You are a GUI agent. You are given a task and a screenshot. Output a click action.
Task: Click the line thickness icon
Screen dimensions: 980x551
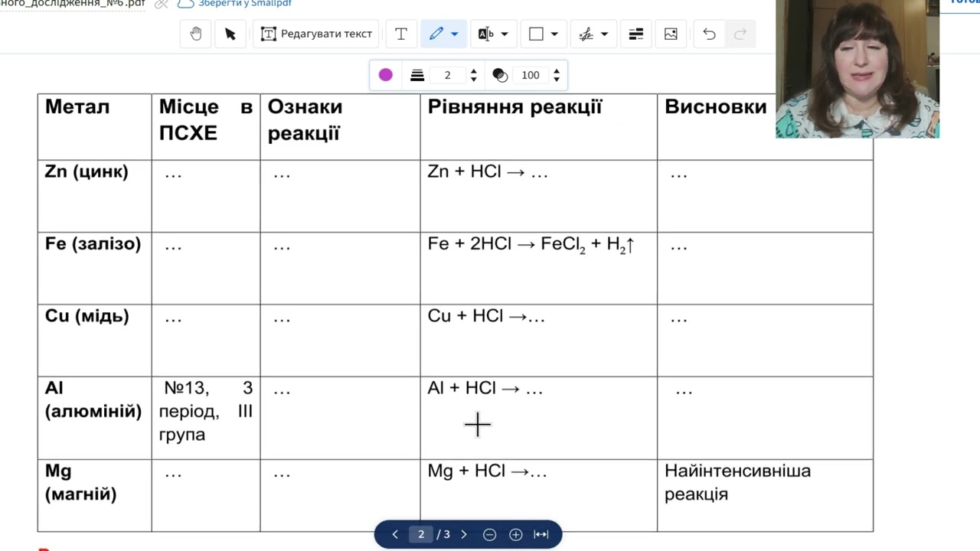[x=417, y=75]
